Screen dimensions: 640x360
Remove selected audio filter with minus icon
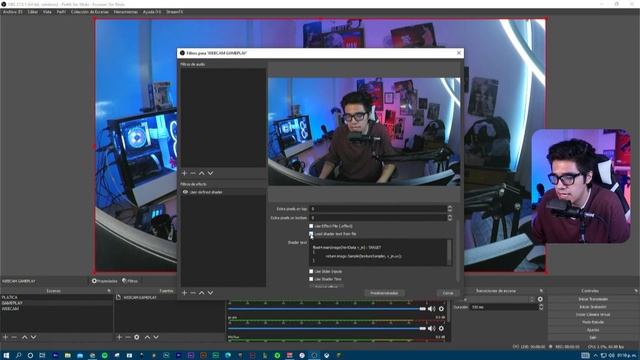193,173
